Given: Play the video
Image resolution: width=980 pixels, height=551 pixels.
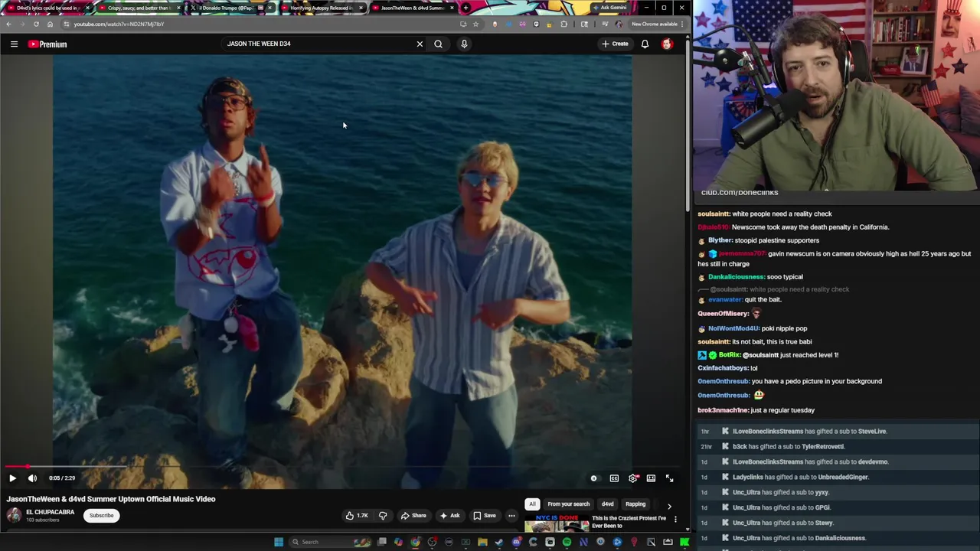Looking at the screenshot, I should click(x=12, y=478).
